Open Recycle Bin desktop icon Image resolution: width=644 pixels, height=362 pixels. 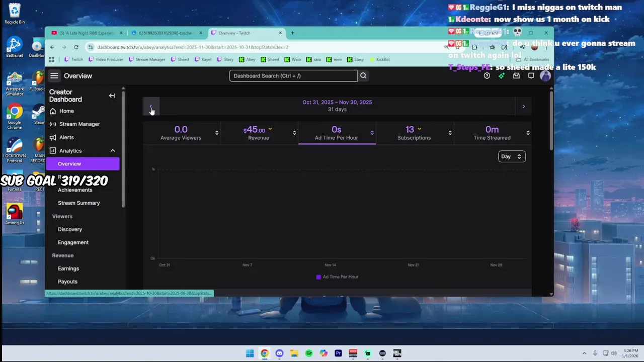pos(15,14)
